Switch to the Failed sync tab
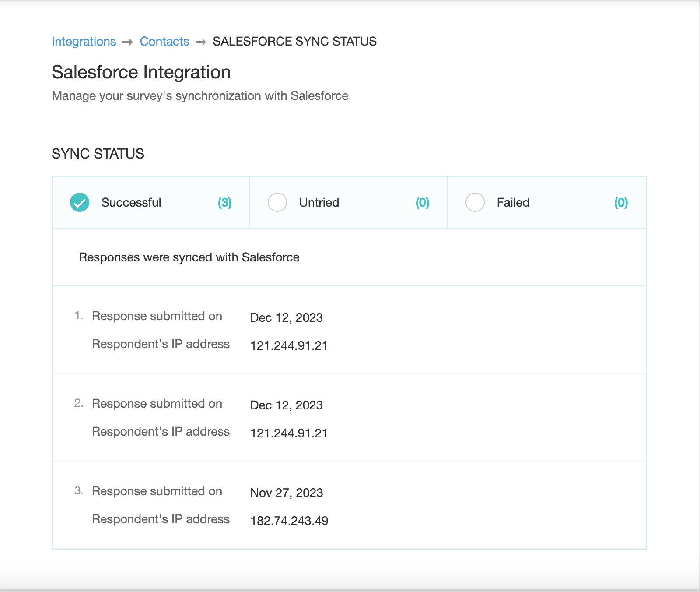 [513, 203]
